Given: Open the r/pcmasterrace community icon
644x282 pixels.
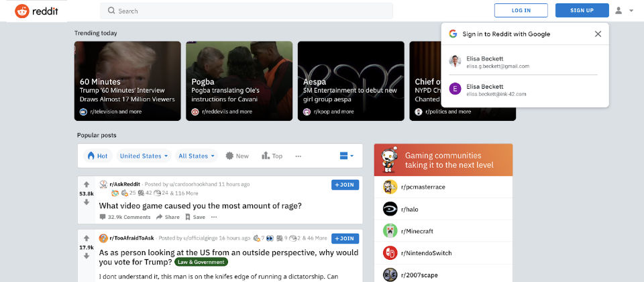Looking at the screenshot, I should tap(390, 187).
